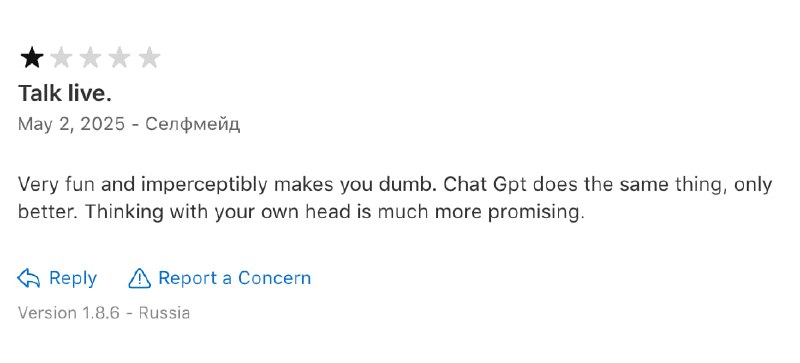
Task: Click the third gray rating star
Action: click(x=90, y=57)
